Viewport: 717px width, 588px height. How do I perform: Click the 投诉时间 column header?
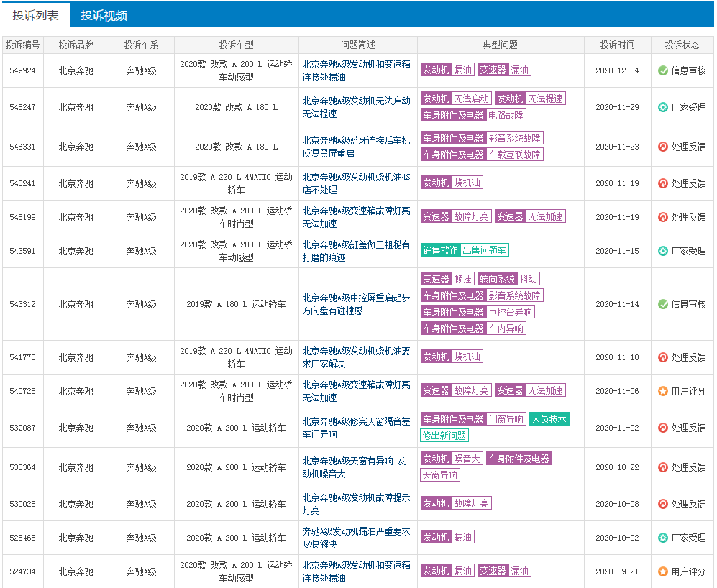[x=617, y=45]
